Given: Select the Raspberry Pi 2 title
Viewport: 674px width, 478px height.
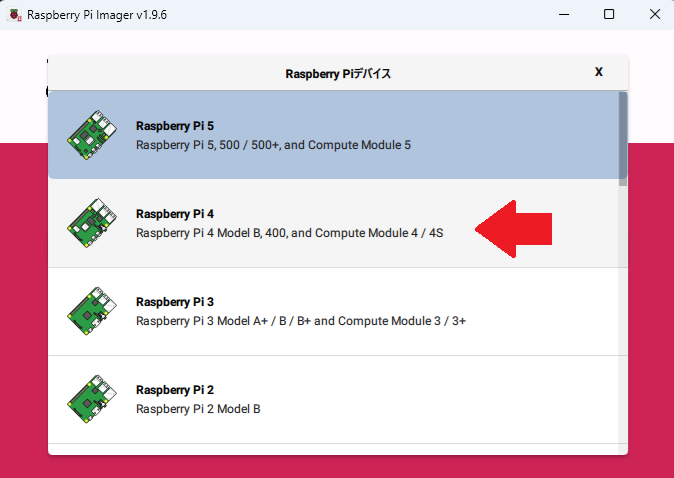Looking at the screenshot, I should click(x=175, y=390).
